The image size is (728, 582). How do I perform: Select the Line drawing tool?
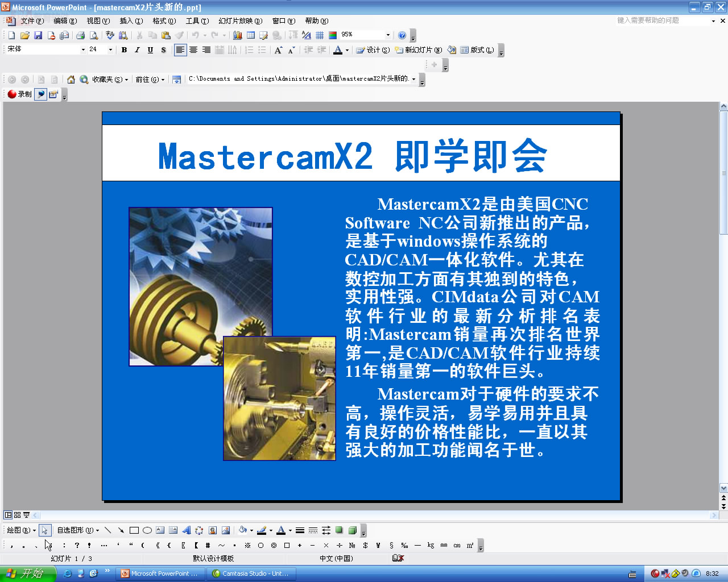107,530
